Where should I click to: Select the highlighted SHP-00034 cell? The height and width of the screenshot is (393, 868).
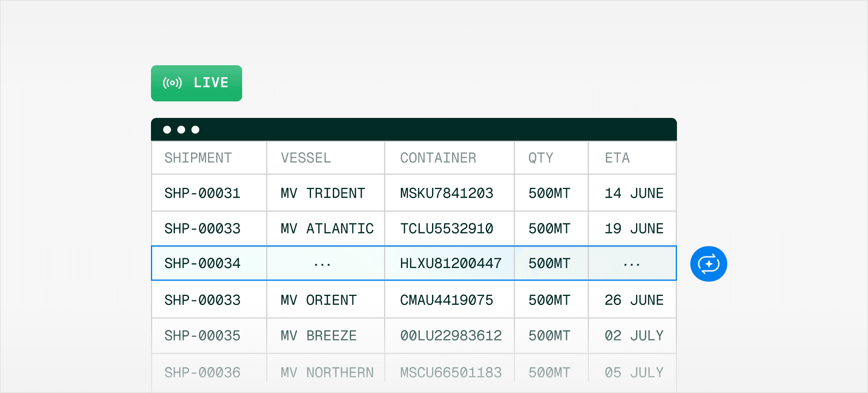coord(209,263)
